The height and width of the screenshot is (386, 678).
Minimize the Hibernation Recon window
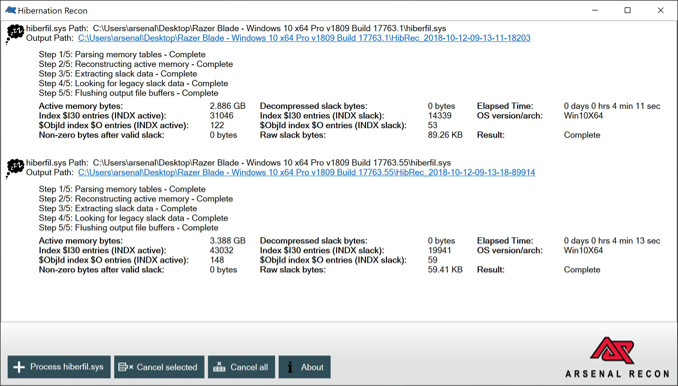point(595,10)
